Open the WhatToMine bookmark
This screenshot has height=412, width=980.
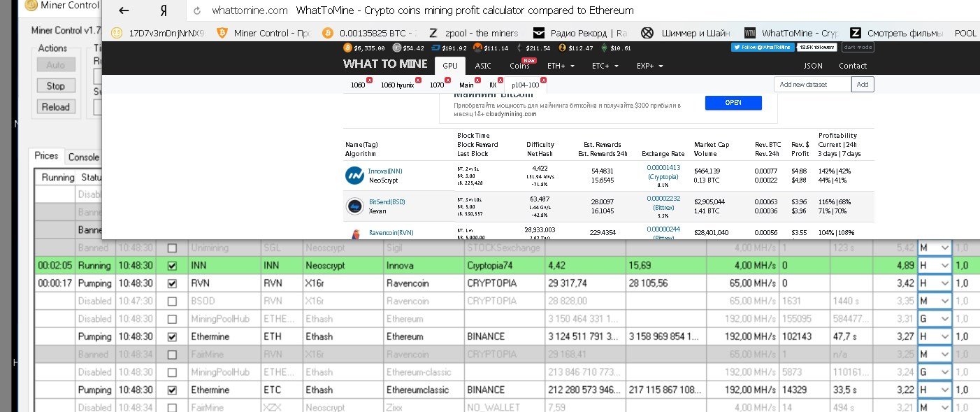pos(792,33)
